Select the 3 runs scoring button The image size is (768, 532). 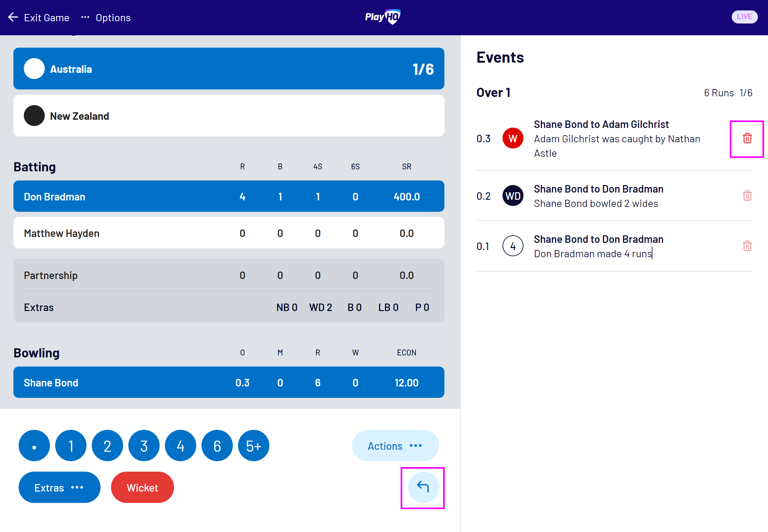click(x=144, y=446)
